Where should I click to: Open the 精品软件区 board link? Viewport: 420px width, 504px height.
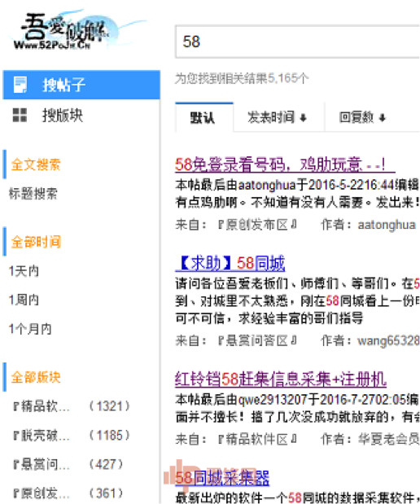coord(257,439)
